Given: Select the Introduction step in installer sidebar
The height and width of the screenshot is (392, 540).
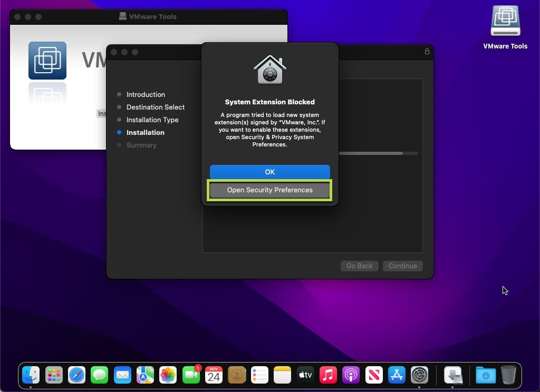Looking at the screenshot, I should [146, 94].
